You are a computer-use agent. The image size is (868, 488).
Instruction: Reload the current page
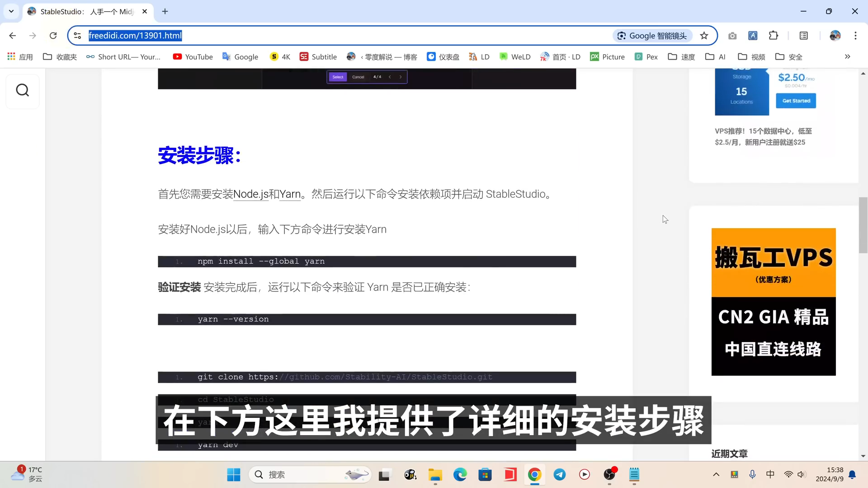(53, 36)
